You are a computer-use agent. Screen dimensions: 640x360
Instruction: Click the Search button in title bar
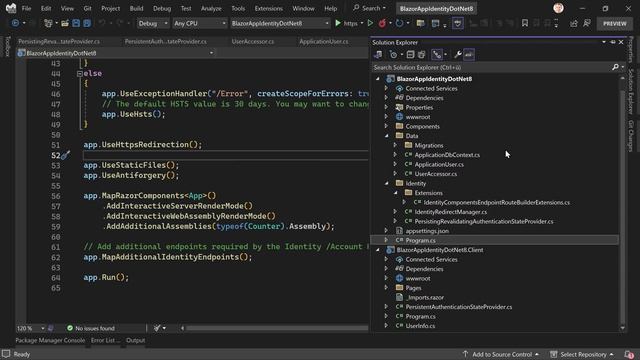coord(369,8)
